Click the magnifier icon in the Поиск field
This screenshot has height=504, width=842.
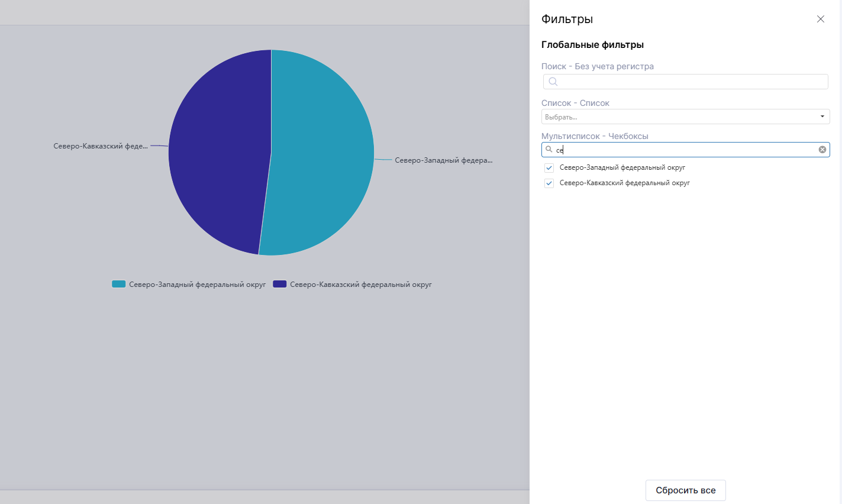tap(553, 82)
